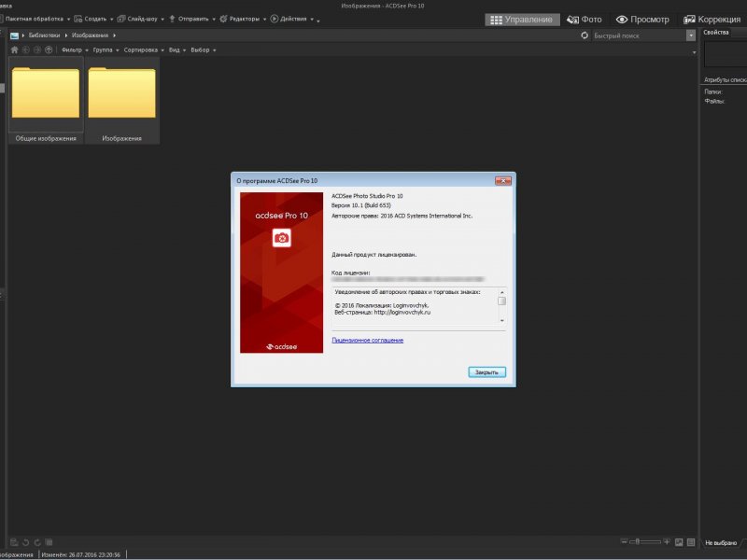This screenshot has width=747, height=560.
Task: Switch to Edit (Коррекция) mode tab
Action: (712, 20)
